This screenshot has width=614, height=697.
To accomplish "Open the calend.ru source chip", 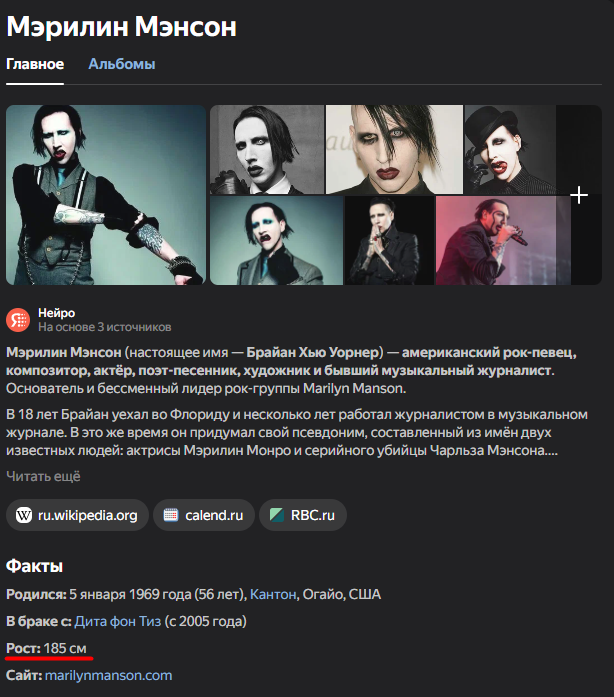I will coord(204,515).
